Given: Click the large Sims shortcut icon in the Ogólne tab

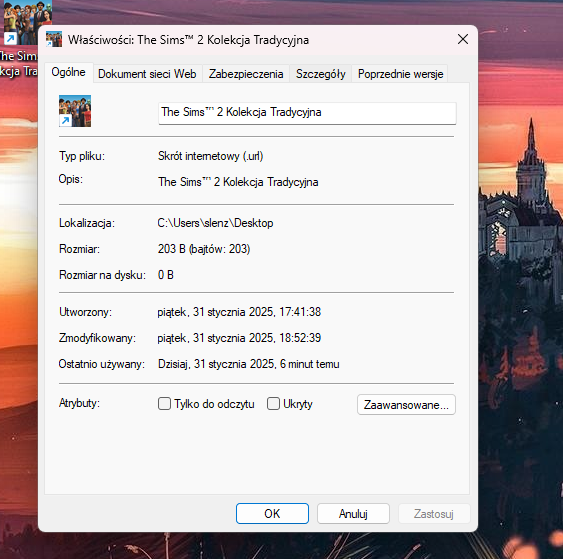Looking at the screenshot, I should 75,111.
